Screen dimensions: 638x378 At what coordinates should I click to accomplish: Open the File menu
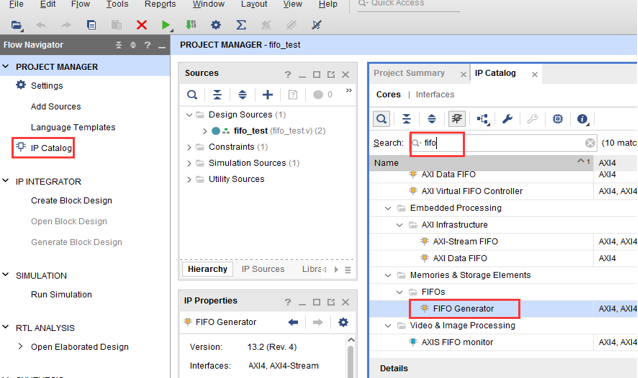point(16,4)
